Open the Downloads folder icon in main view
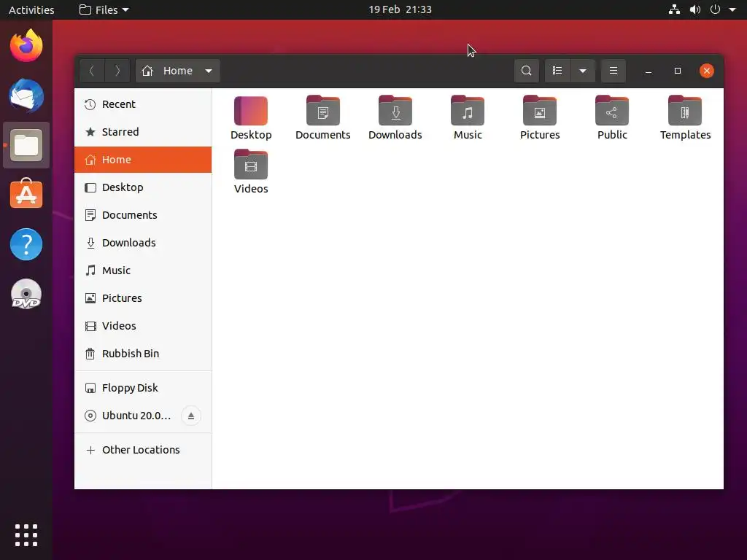 (395, 111)
